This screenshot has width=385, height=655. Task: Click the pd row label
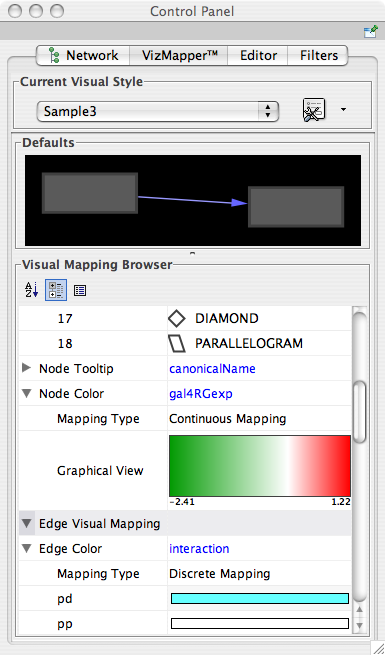coord(65,599)
